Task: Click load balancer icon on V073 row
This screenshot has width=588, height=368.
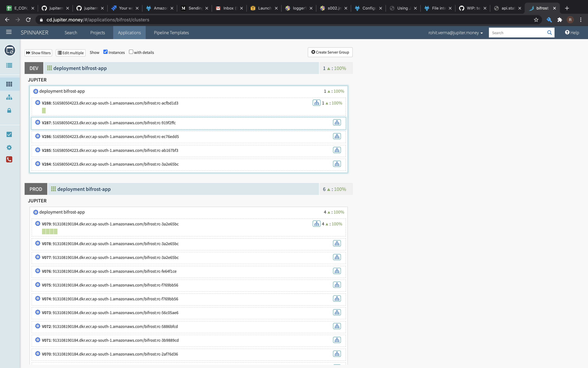Action: [337, 312]
